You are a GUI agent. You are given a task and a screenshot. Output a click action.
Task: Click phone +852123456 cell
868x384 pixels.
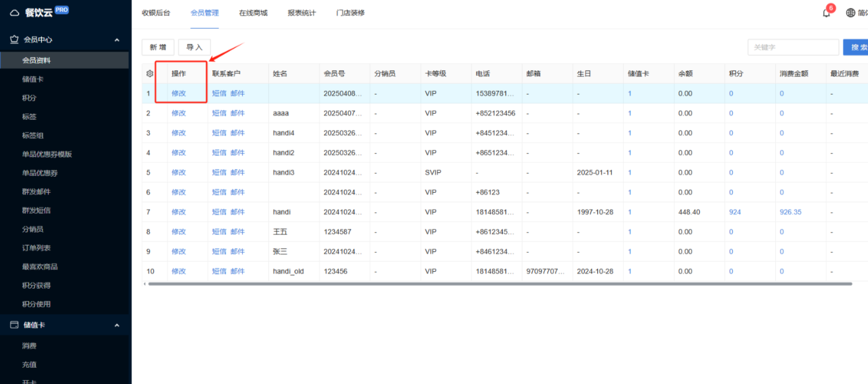pyautogui.click(x=495, y=113)
